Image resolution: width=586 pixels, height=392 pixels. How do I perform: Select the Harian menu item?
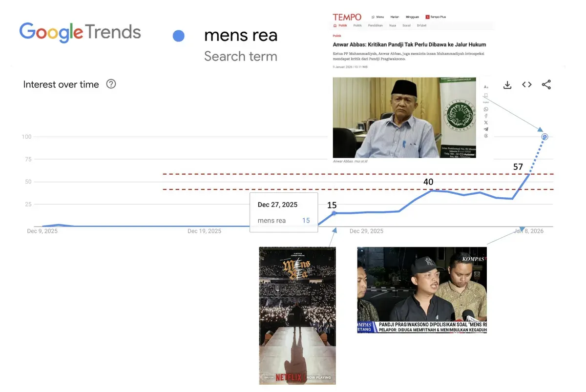(395, 17)
